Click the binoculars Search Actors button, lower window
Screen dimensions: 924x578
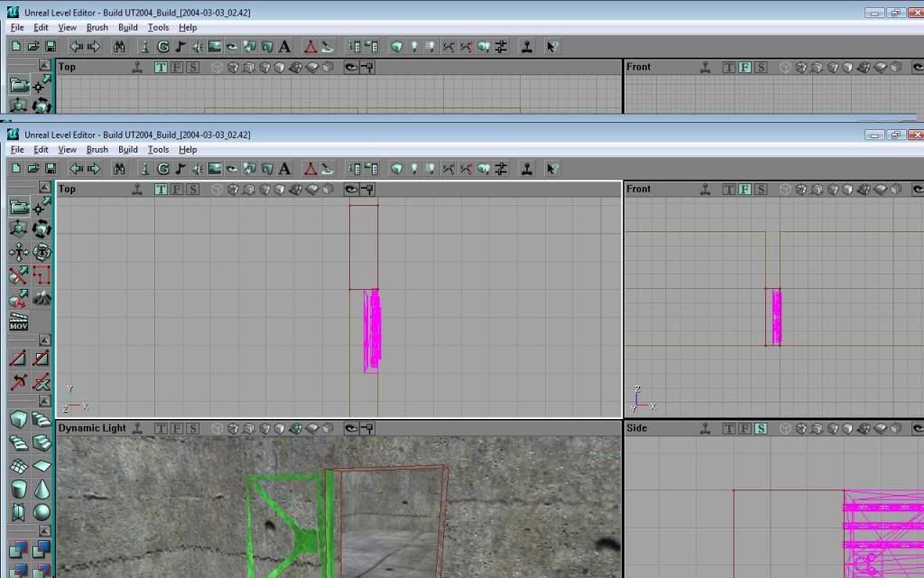(x=119, y=169)
